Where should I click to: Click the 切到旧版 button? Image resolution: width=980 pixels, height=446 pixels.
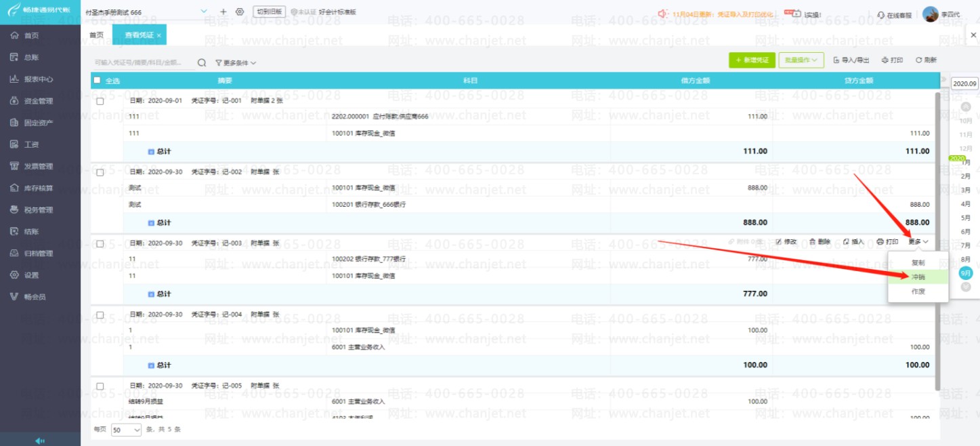pyautogui.click(x=270, y=12)
